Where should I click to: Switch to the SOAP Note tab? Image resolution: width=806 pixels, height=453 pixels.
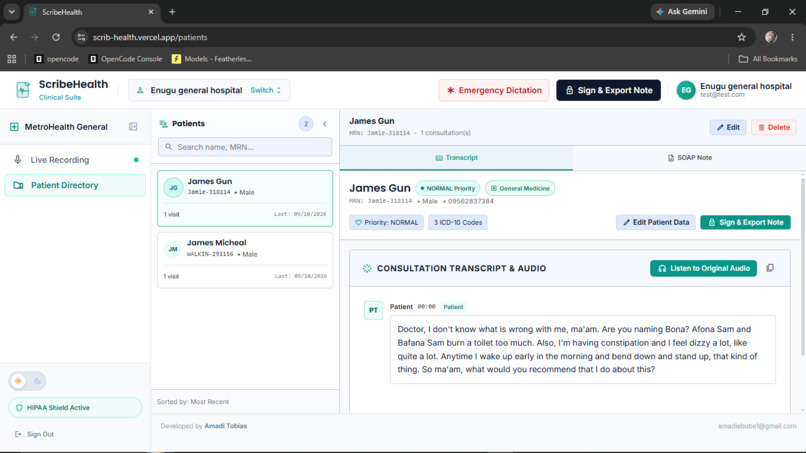click(689, 158)
